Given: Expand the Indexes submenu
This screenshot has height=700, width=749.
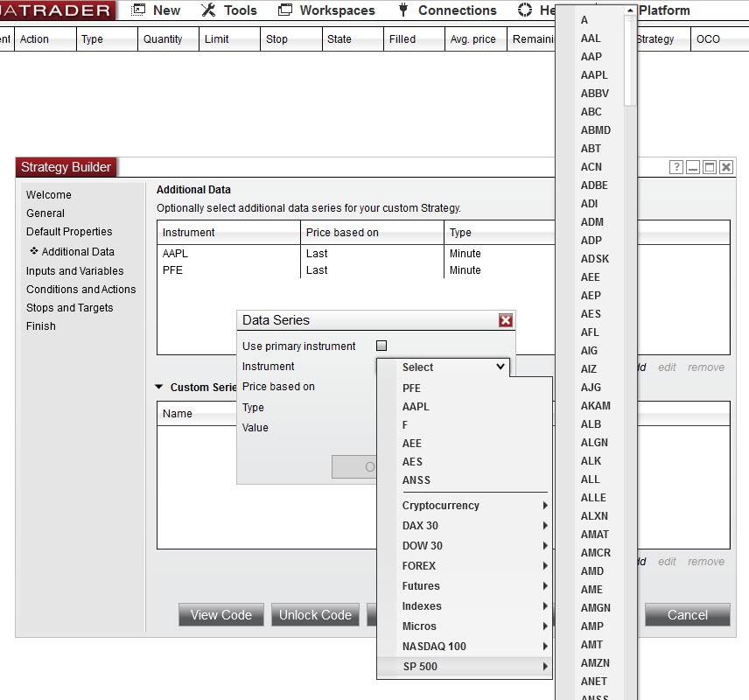Looking at the screenshot, I should pos(465,605).
